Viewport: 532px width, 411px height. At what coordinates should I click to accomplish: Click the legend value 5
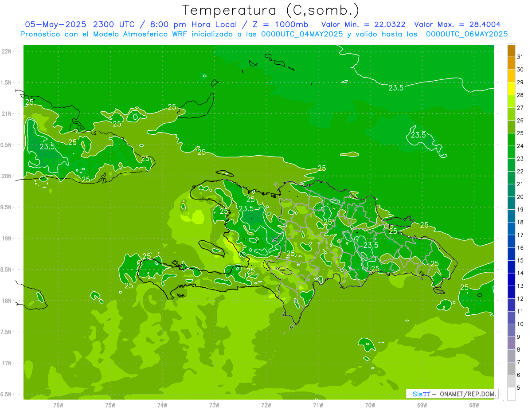519,388
